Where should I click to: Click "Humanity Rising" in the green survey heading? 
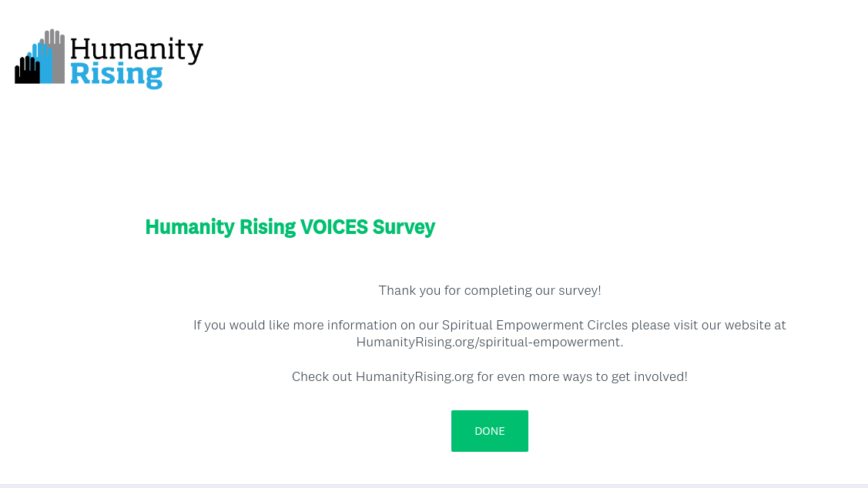pos(220,227)
